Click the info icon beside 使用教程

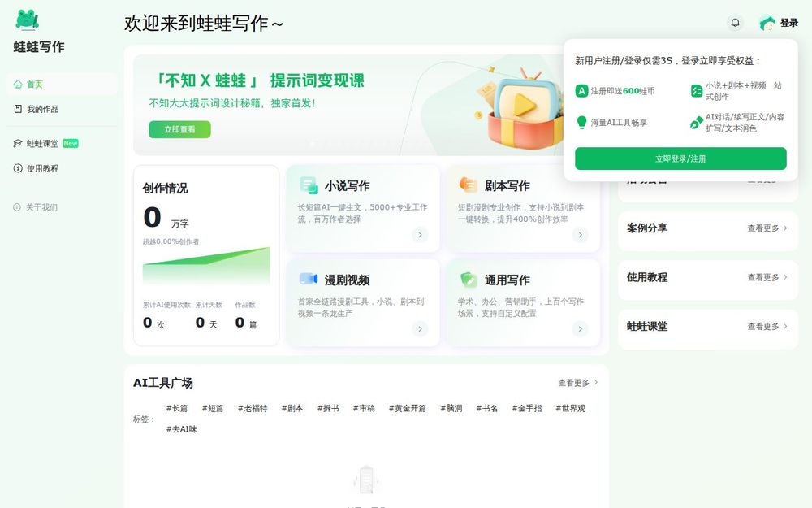[x=18, y=168]
